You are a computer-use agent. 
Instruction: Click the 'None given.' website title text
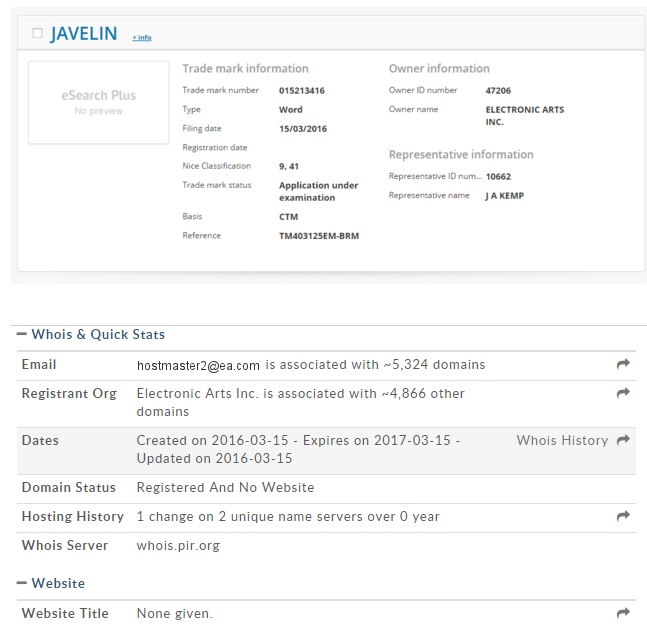coord(175,613)
